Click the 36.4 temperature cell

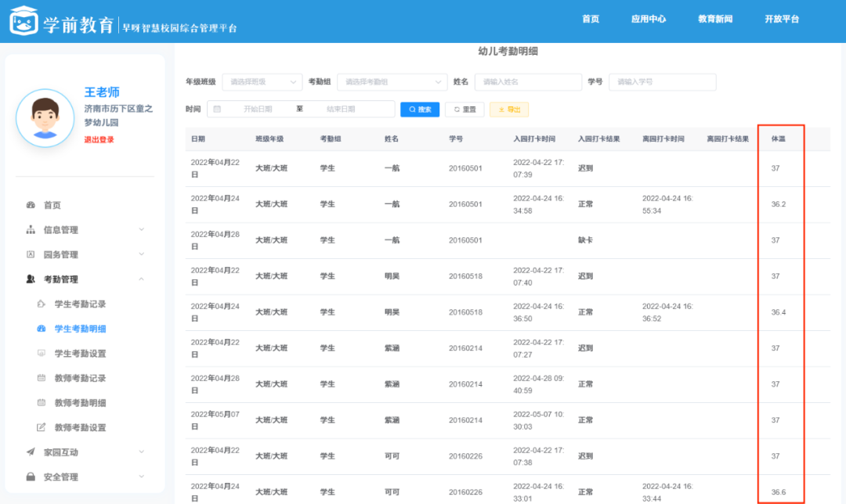[779, 312]
